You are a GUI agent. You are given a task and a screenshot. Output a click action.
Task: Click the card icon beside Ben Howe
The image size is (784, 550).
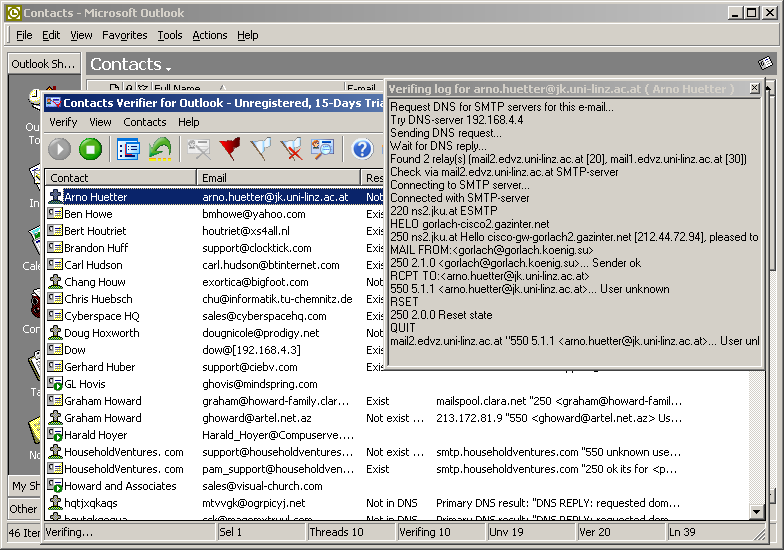coord(55,214)
